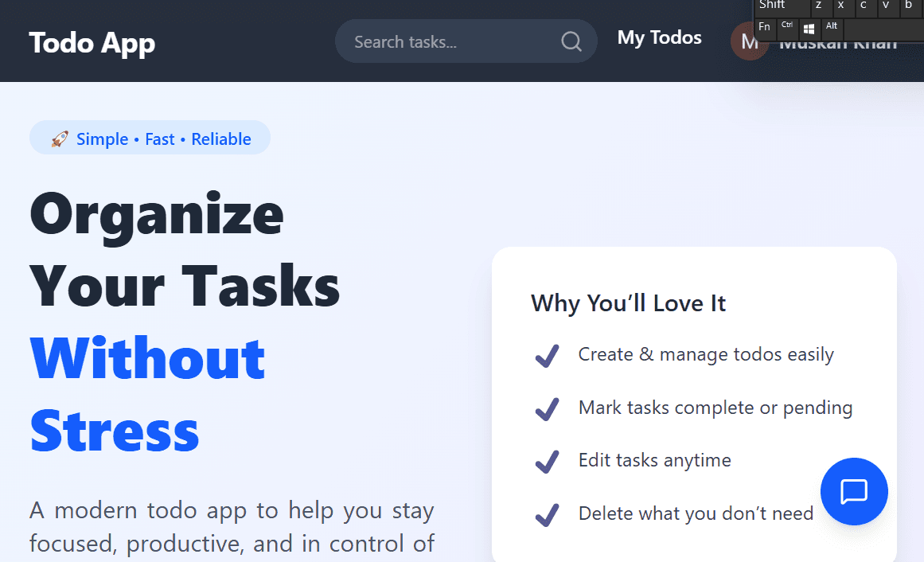Click the A modern todo app paragraph
Screen dimensions: 924x562
[232, 528]
